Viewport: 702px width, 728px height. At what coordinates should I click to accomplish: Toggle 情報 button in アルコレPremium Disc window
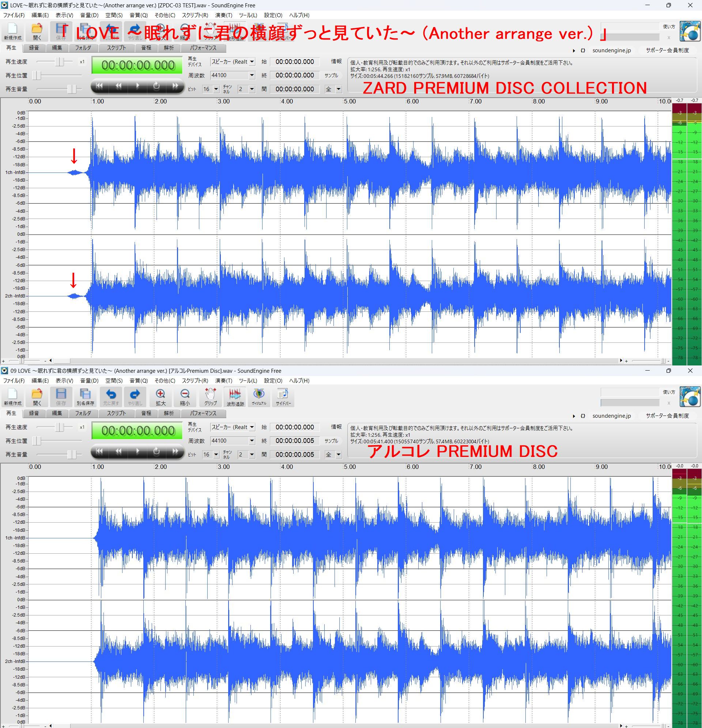pyautogui.click(x=336, y=427)
